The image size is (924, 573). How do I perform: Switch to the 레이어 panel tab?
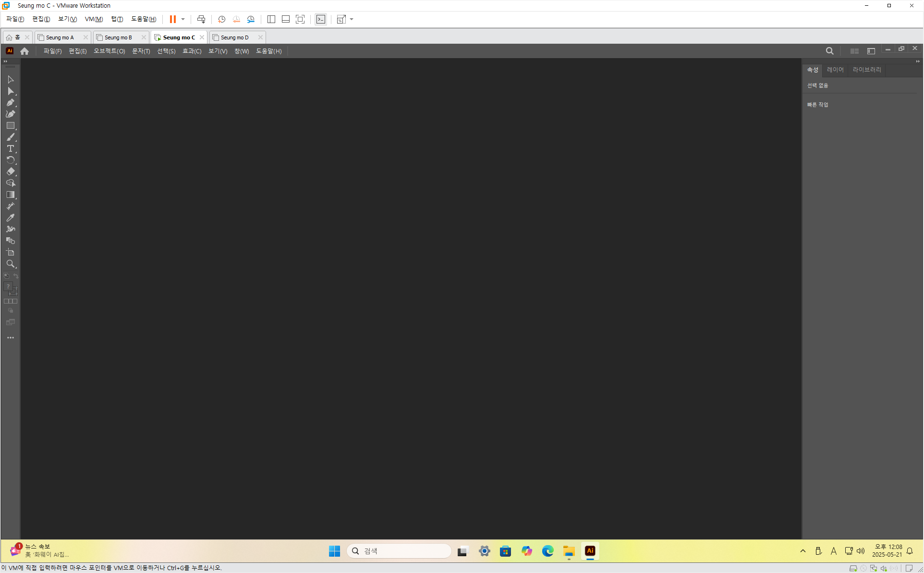(x=835, y=70)
